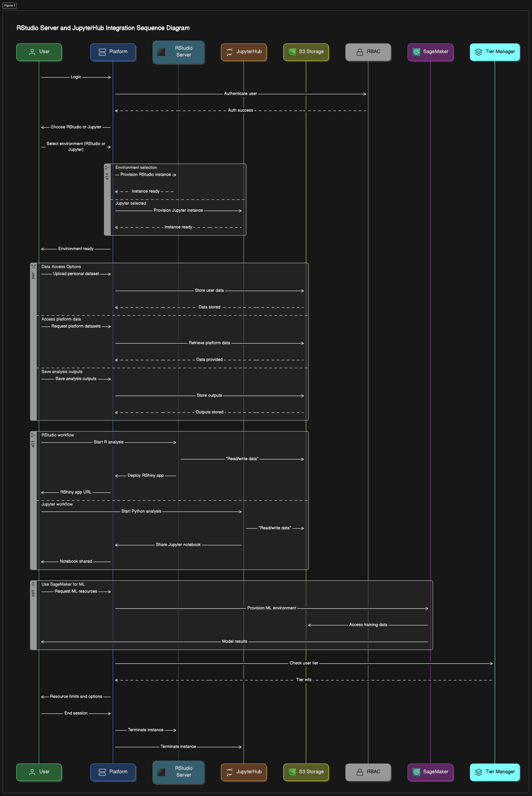Click the green bucket icon in the top S3 Storage box
The width and height of the screenshot is (532, 796).
tap(292, 52)
